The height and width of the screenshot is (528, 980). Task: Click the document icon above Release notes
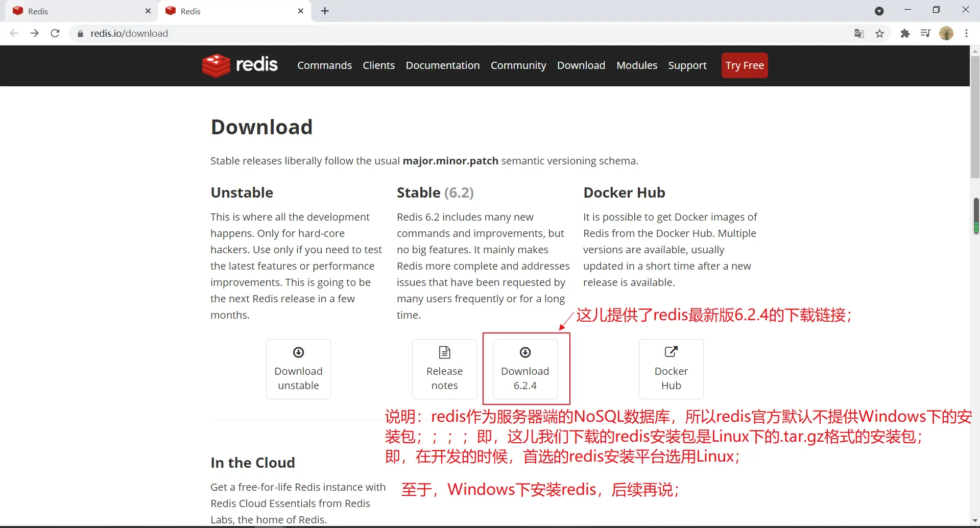pyautogui.click(x=445, y=352)
